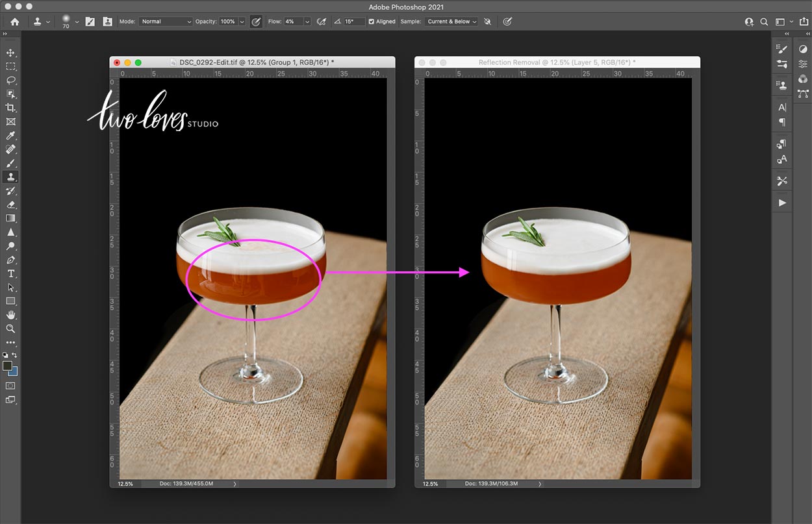Open the Sample dropdown Current & Below
The image size is (812, 524).
[x=451, y=21]
